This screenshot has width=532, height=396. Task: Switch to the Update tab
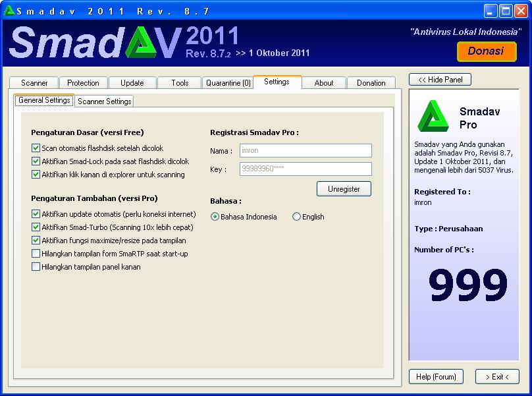tap(132, 83)
